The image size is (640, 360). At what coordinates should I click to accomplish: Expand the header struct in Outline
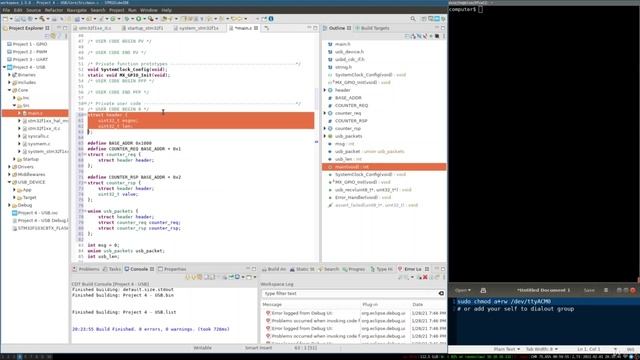[x=325, y=90]
